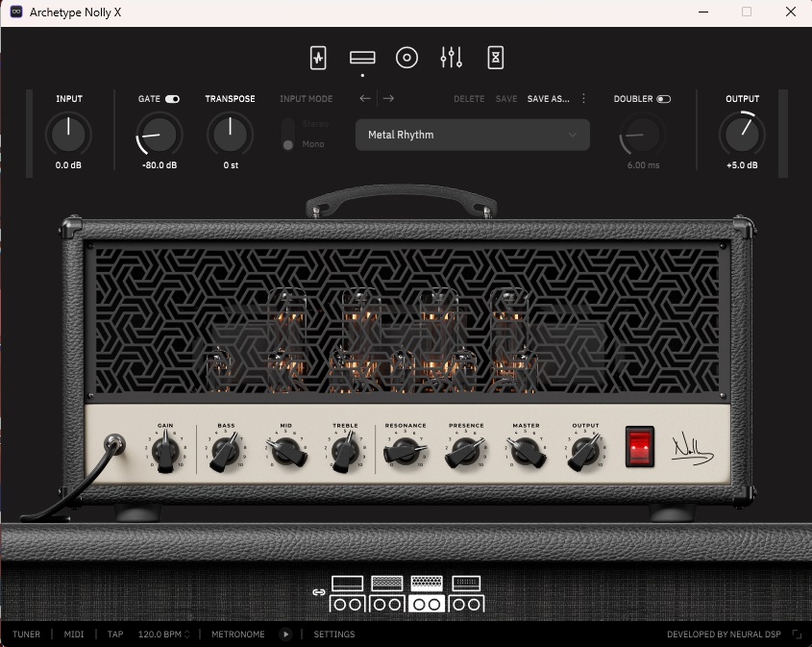812x647 pixels.
Task: Click the amp Treble knob
Action: click(345, 451)
